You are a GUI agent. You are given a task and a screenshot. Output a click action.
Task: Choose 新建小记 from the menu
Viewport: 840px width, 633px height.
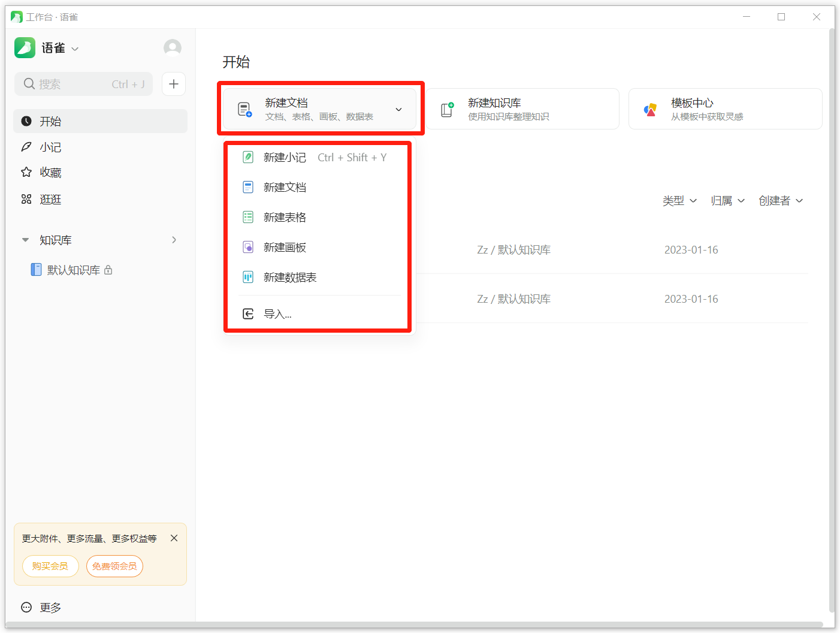(x=319, y=157)
